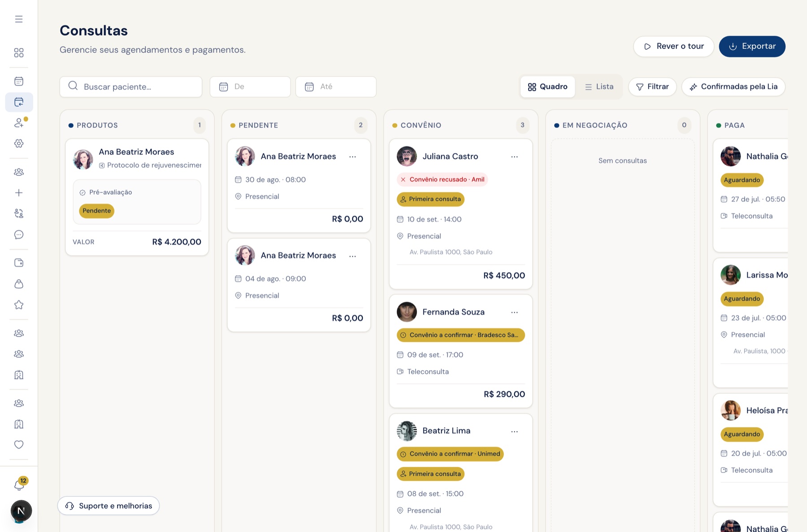Click the round N badge under the bell
Screen dimensions: 807x532
21,511
